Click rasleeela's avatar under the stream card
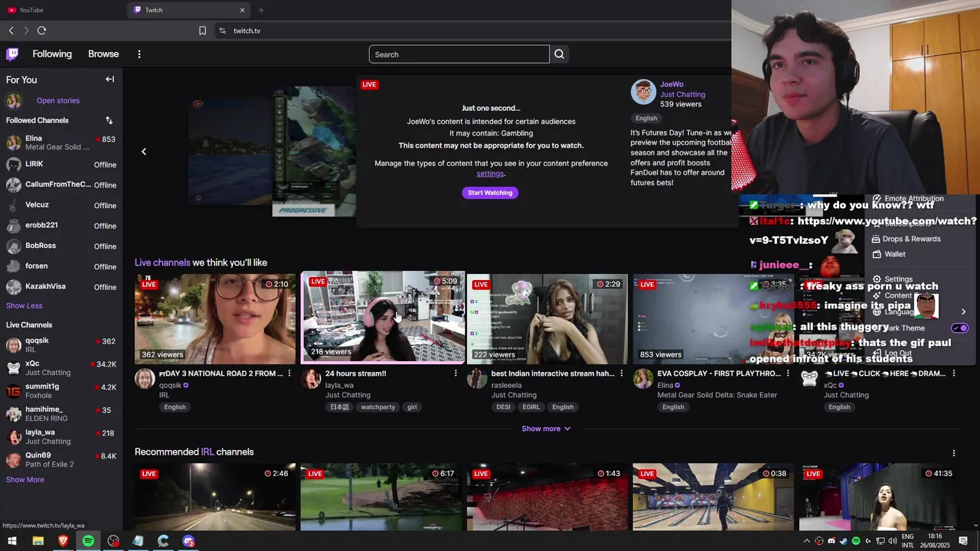Screen dimensions: 980x551 (477, 379)
